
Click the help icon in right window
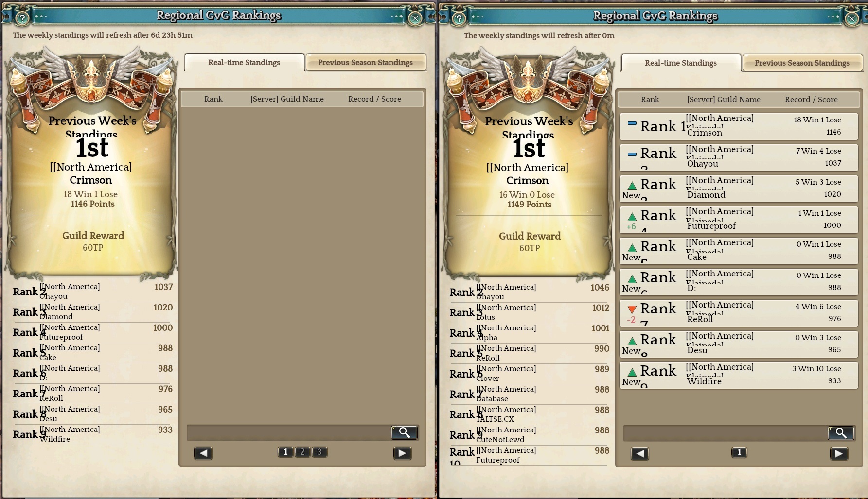[459, 19]
